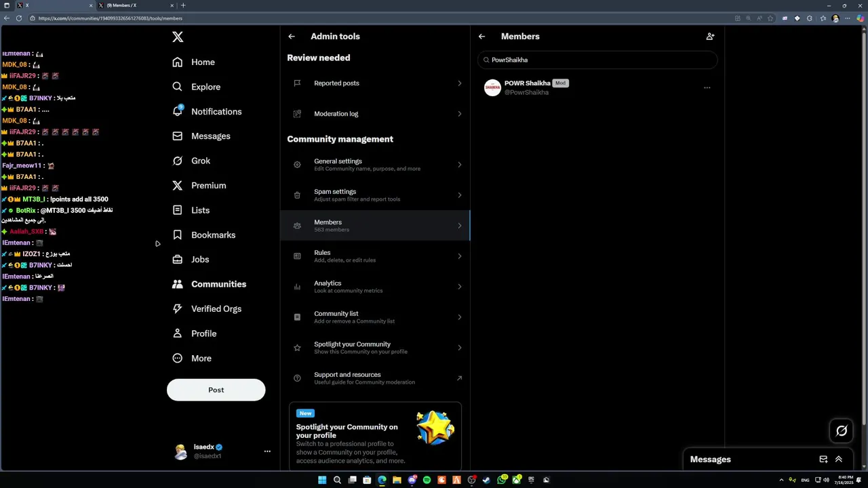Open the Windows Start menu
The height and width of the screenshot is (488, 868).
point(322,480)
